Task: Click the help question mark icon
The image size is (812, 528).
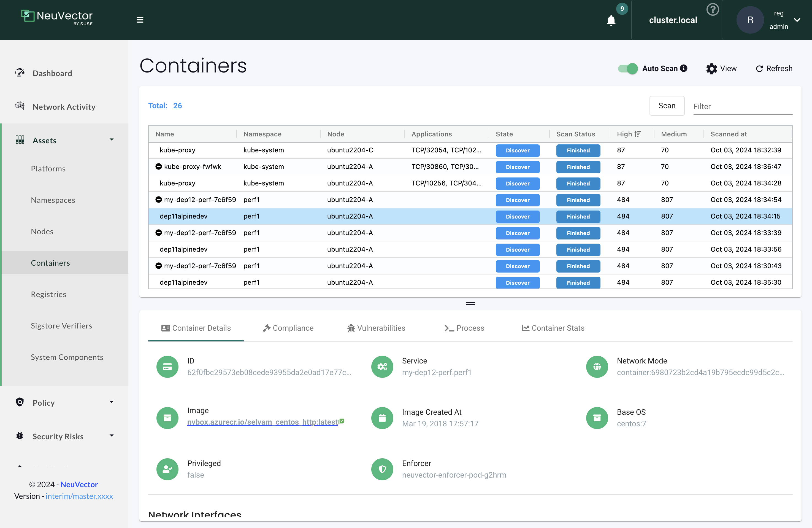Action: pos(712,10)
